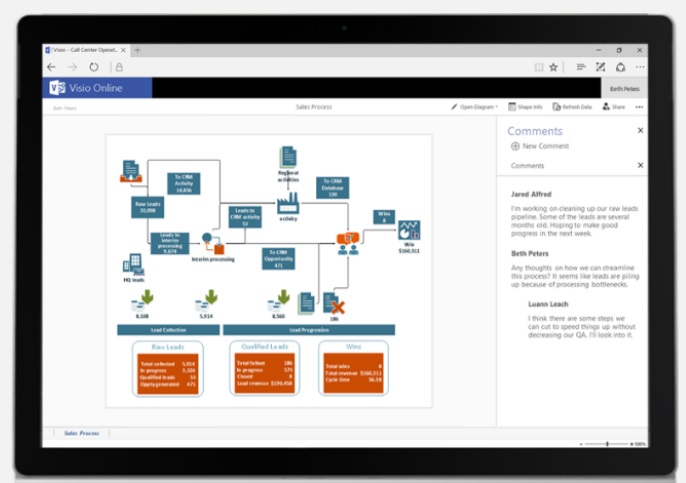Select the Wins shape in the diagram

383,215
